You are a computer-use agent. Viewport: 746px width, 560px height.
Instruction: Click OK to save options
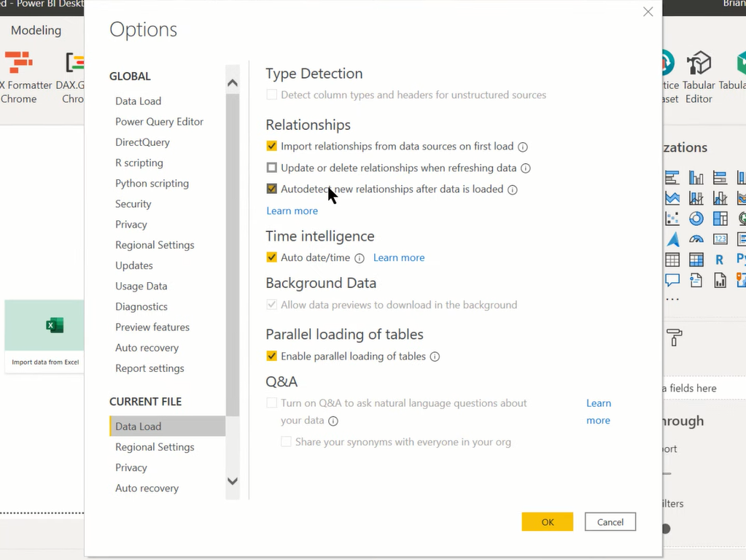pos(547,521)
